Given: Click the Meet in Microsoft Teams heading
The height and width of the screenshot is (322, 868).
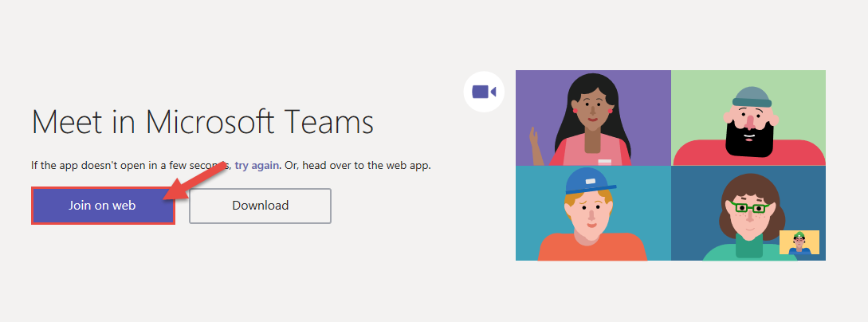Looking at the screenshot, I should [202, 122].
